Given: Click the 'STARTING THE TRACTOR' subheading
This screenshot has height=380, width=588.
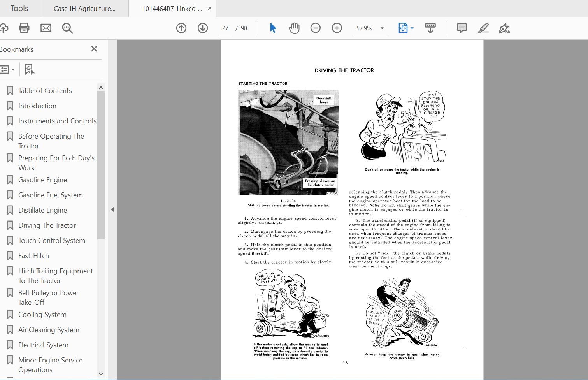Looking at the screenshot, I should 263,84.
